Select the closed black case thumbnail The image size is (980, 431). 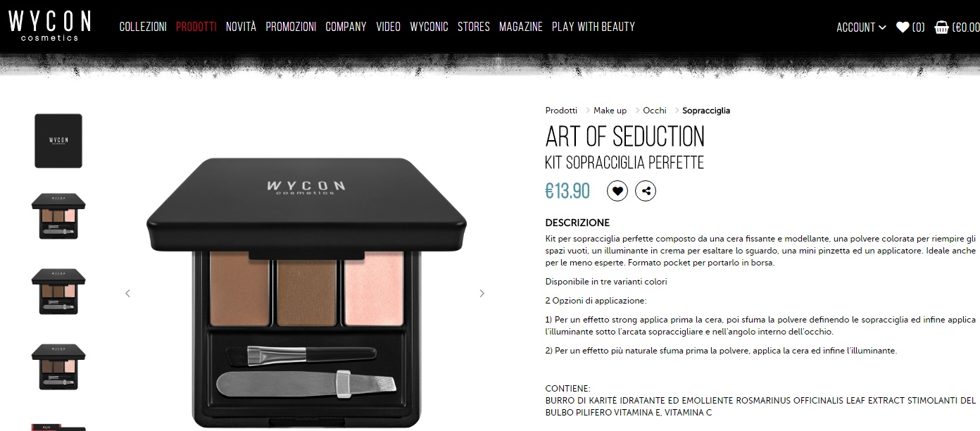[x=58, y=141]
